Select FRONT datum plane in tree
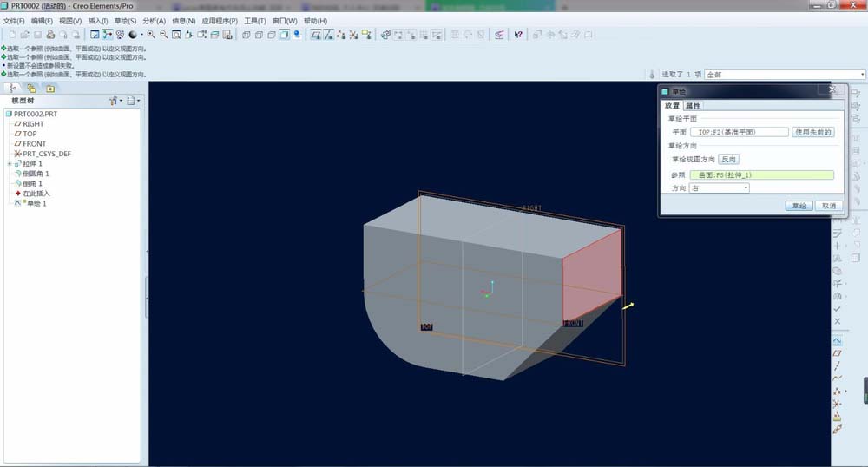Screen dimensions: 868x467 click(35, 143)
